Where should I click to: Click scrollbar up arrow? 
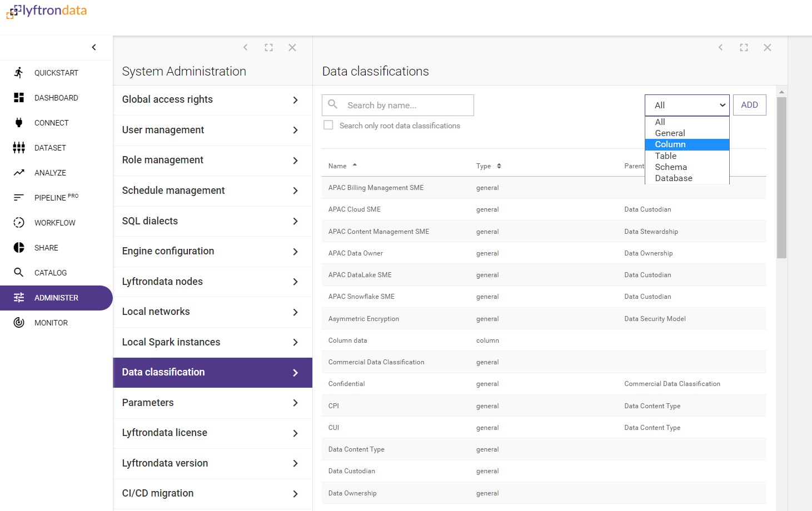click(781, 92)
